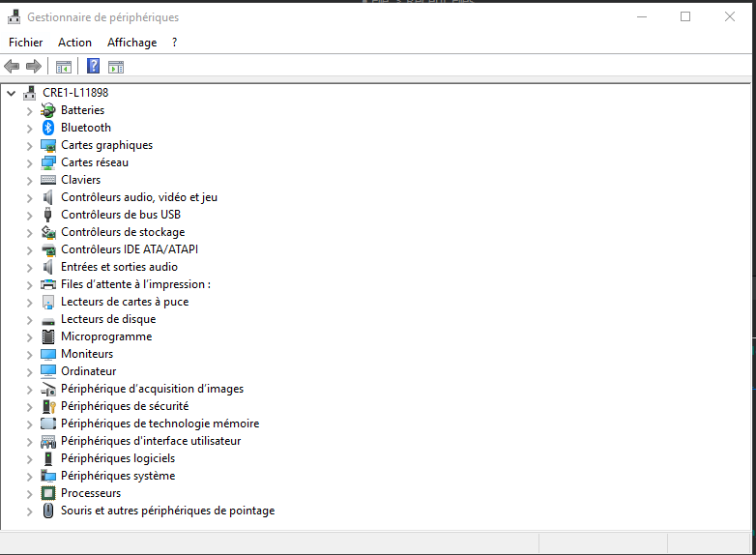The height and width of the screenshot is (555, 756).
Task: Click the Moniteurs screen icon
Action: (48, 355)
